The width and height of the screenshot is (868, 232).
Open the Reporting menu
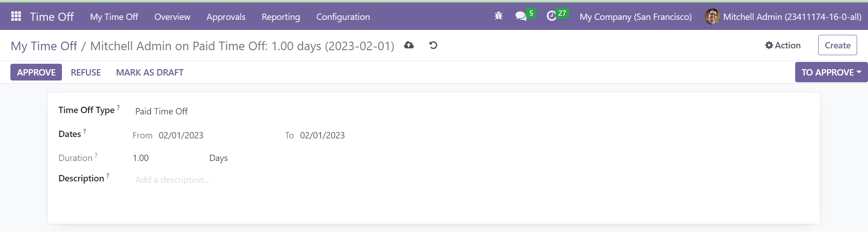[281, 17]
